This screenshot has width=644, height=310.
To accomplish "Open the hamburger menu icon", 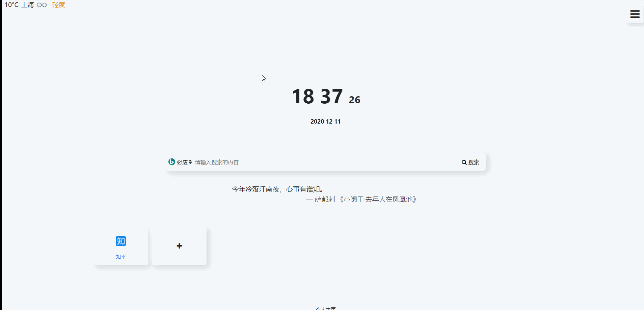I will [635, 14].
